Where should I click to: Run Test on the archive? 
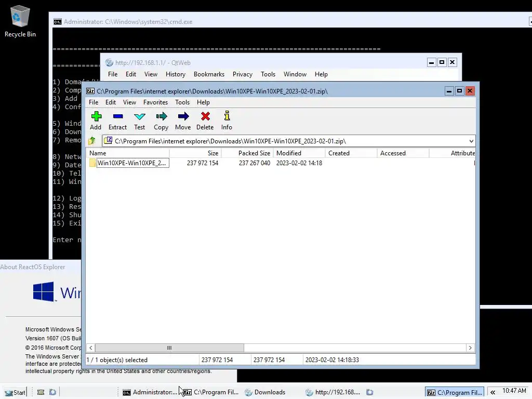point(139,121)
